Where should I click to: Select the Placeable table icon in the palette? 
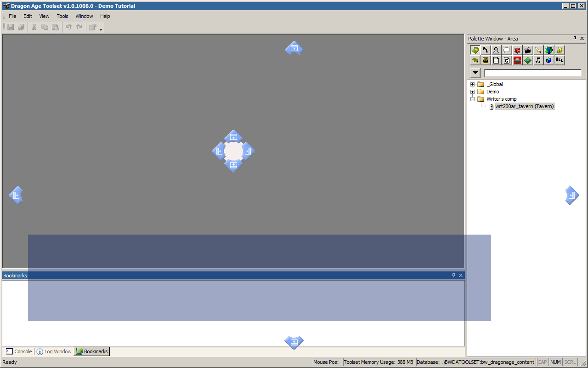[x=475, y=60]
